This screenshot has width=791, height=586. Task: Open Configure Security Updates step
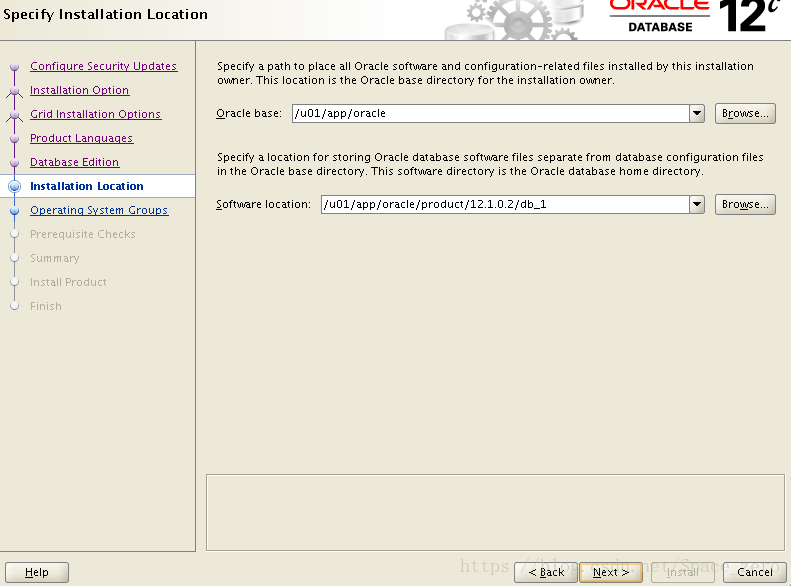pos(103,66)
